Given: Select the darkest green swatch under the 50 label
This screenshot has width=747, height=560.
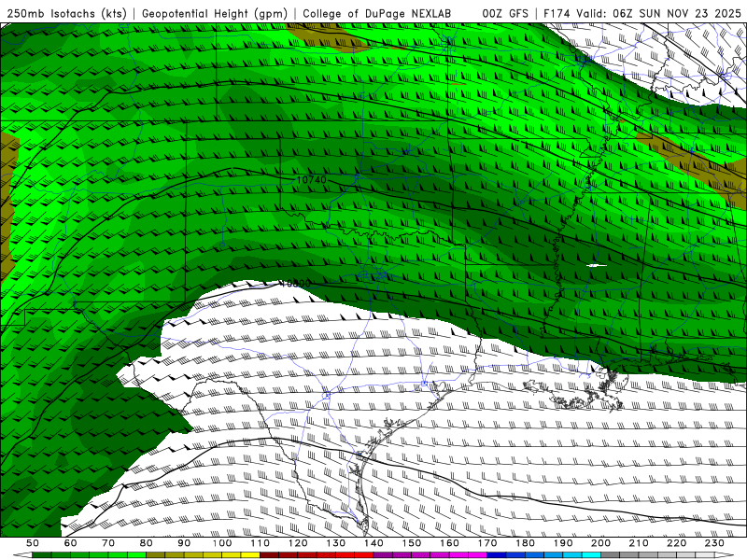Looking at the screenshot, I should 42,555.
